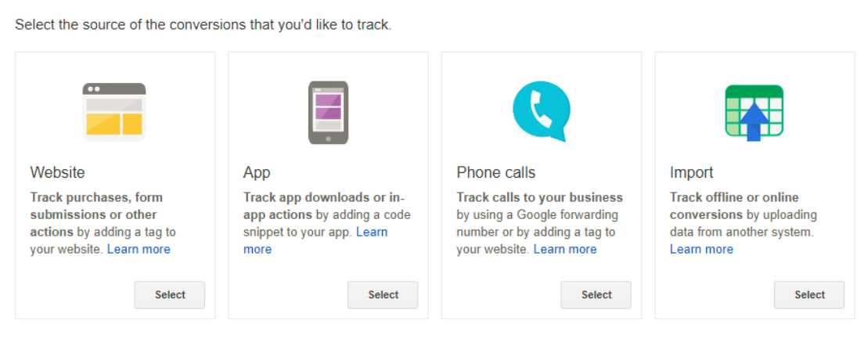
Task: Click the Phone calls card heading
Action: point(496,172)
